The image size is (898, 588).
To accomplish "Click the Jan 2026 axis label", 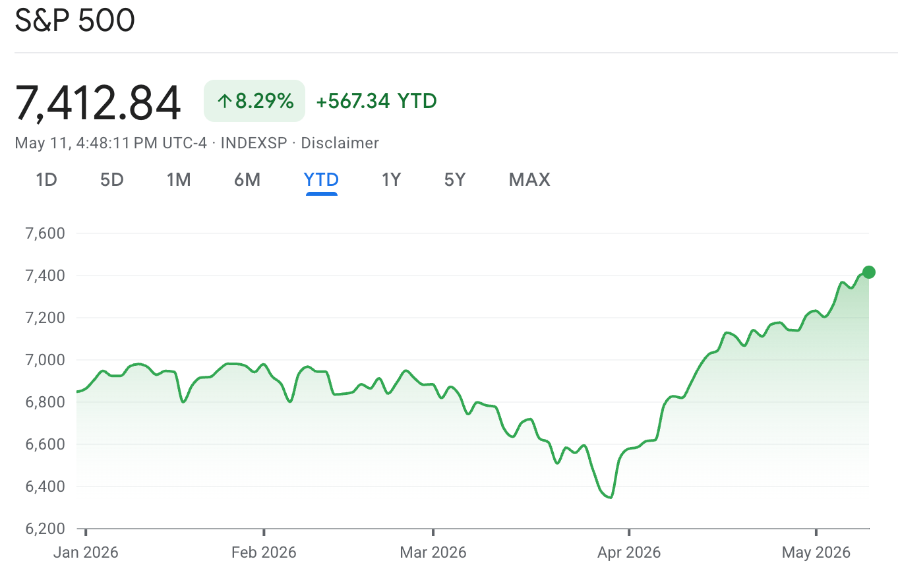I will 86,552.
